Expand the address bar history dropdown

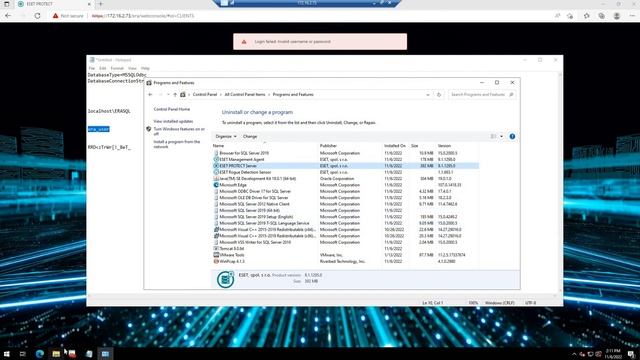[427, 95]
